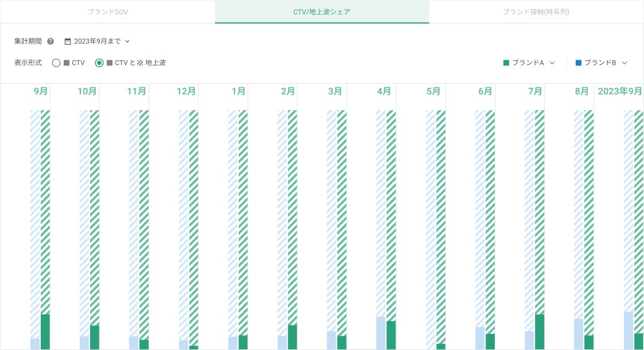
Task: Expand the ブランドA dropdown chevron
Action: point(552,63)
